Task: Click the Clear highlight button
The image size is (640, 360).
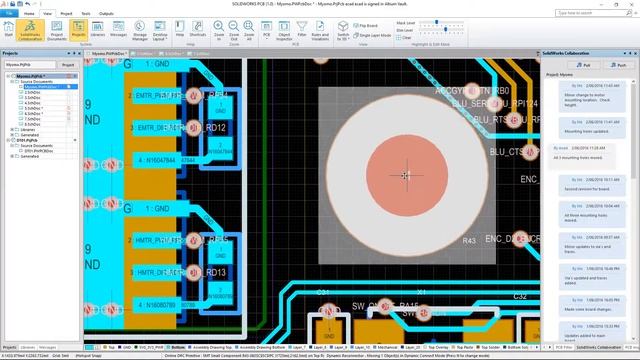Action: click(x=404, y=38)
